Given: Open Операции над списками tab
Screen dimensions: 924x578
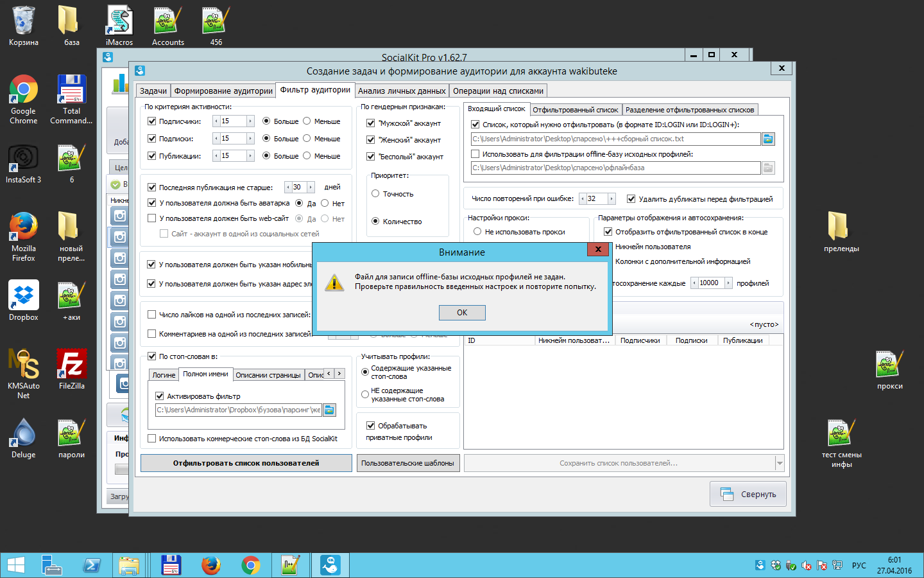Looking at the screenshot, I should coord(498,91).
